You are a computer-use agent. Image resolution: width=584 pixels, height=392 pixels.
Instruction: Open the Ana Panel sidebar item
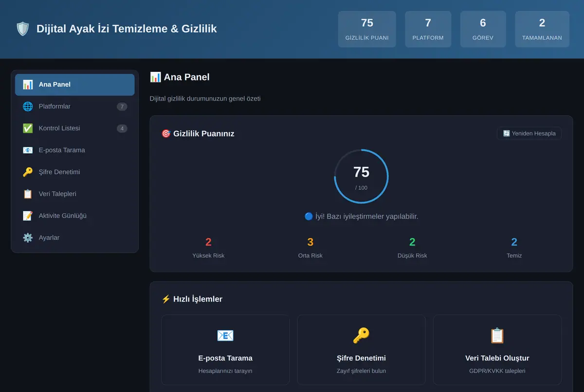75,85
